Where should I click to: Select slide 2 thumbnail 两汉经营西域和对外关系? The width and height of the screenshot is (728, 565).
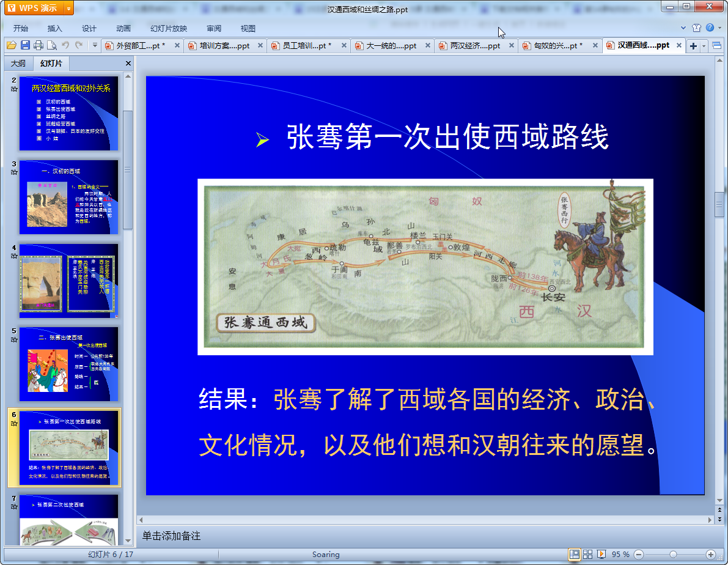(x=68, y=113)
